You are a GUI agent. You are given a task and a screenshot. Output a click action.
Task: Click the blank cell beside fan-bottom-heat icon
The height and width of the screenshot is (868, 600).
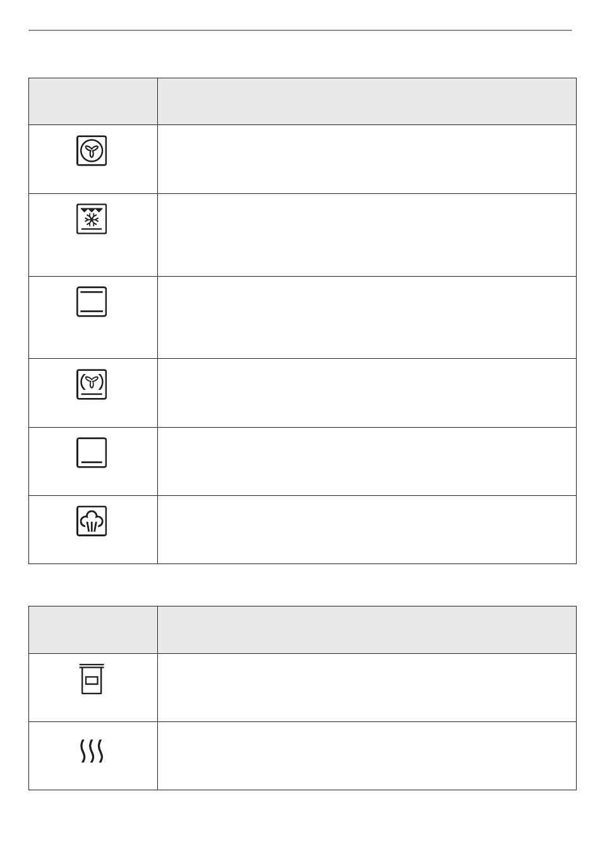click(x=367, y=393)
